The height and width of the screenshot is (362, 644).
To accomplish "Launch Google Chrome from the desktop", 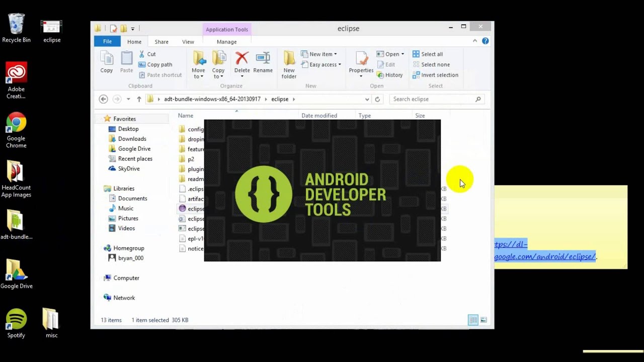I will click(x=16, y=130).
